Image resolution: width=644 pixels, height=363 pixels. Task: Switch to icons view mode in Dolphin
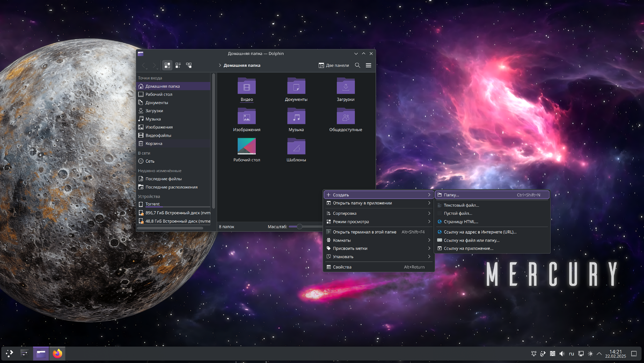(167, 65)
